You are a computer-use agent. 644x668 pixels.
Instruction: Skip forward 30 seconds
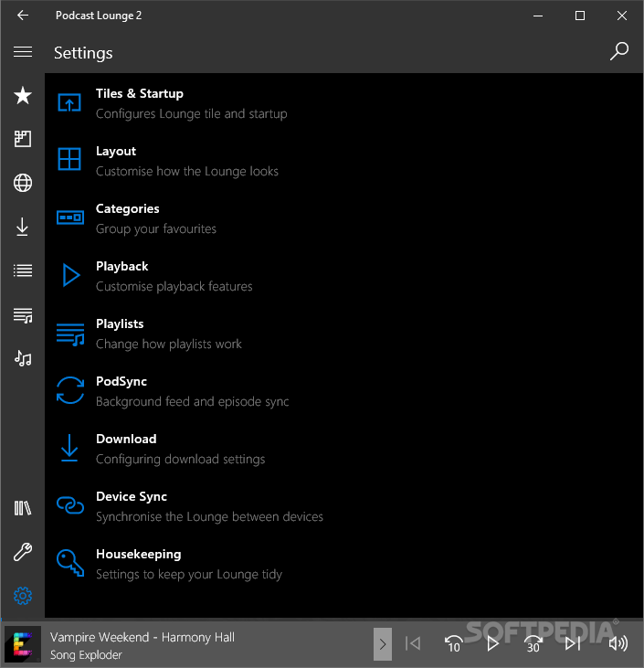coord(533,643)
